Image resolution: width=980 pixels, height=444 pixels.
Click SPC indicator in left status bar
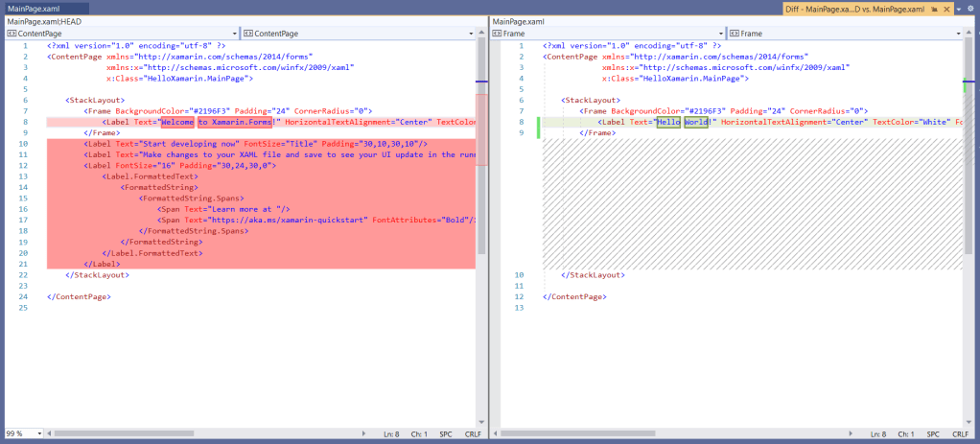pyautogui.click(x=446, y=434)
